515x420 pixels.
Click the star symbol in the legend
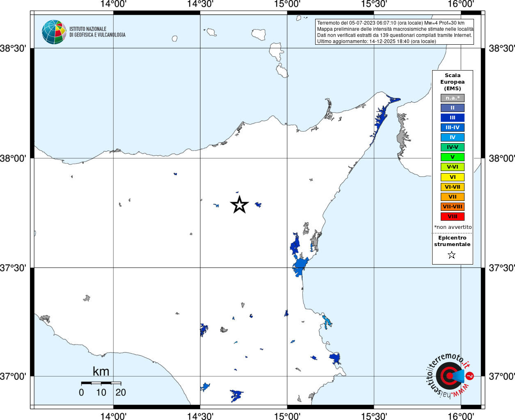(x=452, y=255)
